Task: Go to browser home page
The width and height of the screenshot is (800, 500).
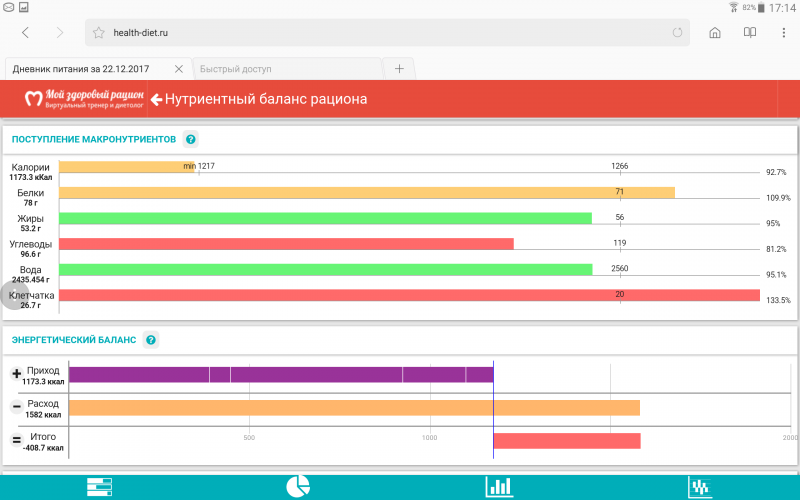Action: tap(715, 33)
